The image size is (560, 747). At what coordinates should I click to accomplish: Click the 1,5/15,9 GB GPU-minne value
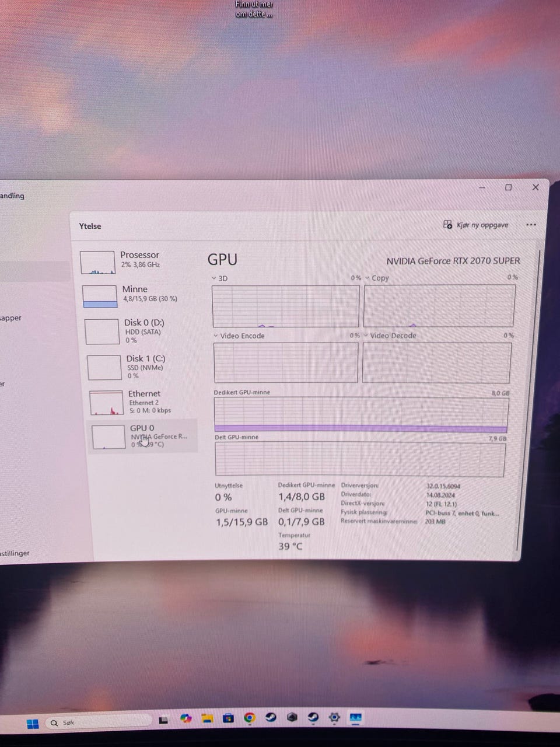(x=242, y=522)
